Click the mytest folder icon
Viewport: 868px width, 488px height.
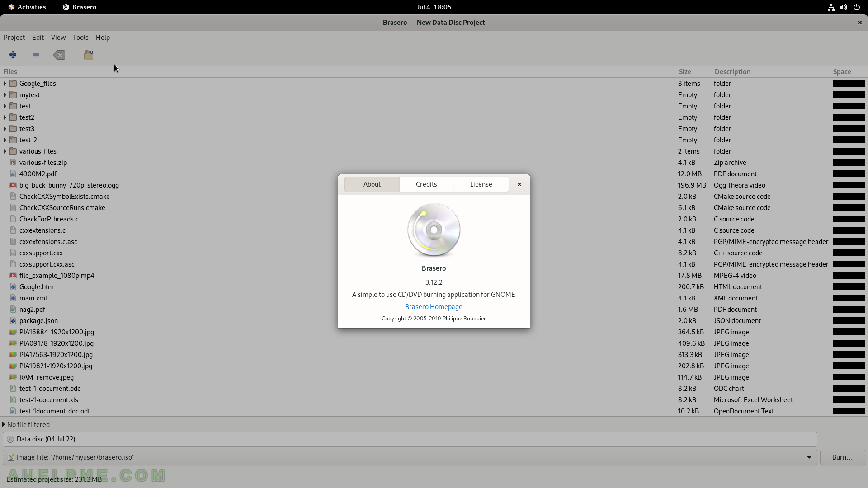tap(13, 94)
